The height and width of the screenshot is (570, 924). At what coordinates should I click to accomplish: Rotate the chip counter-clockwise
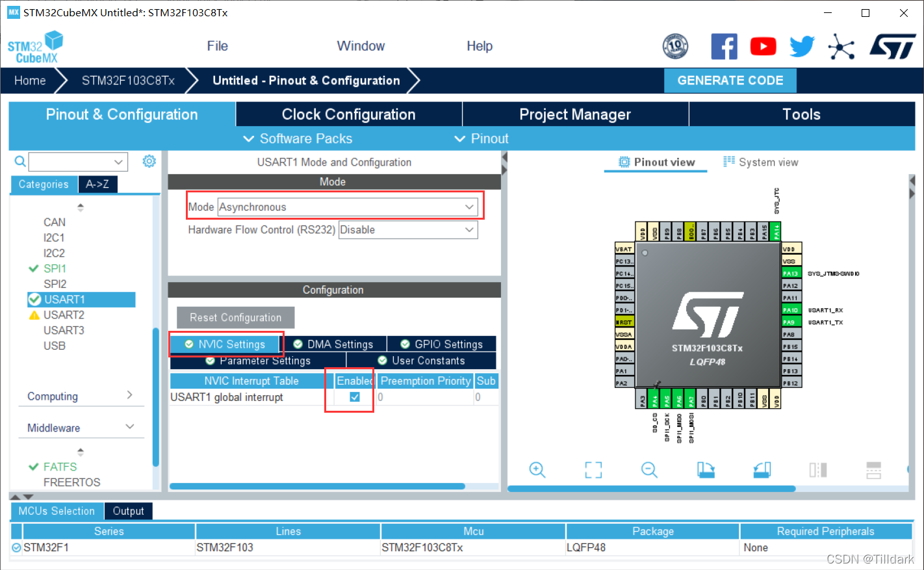coord(762,470)
